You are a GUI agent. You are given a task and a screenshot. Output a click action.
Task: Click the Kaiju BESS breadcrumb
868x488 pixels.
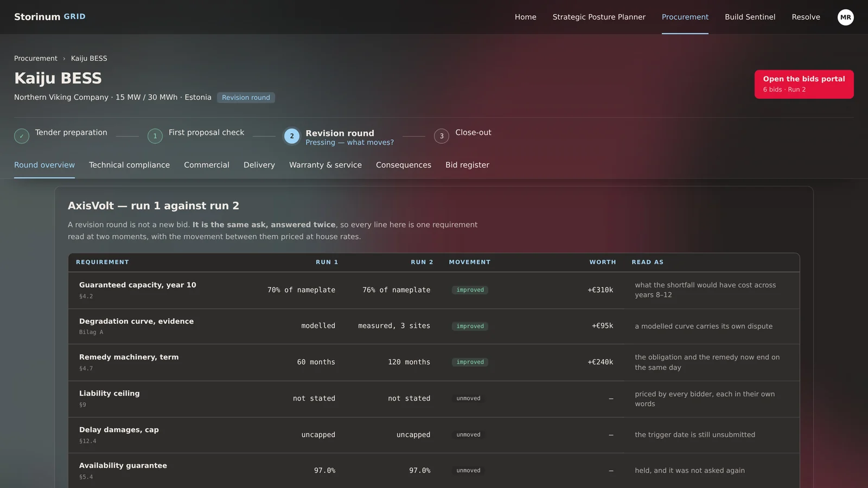89,59
